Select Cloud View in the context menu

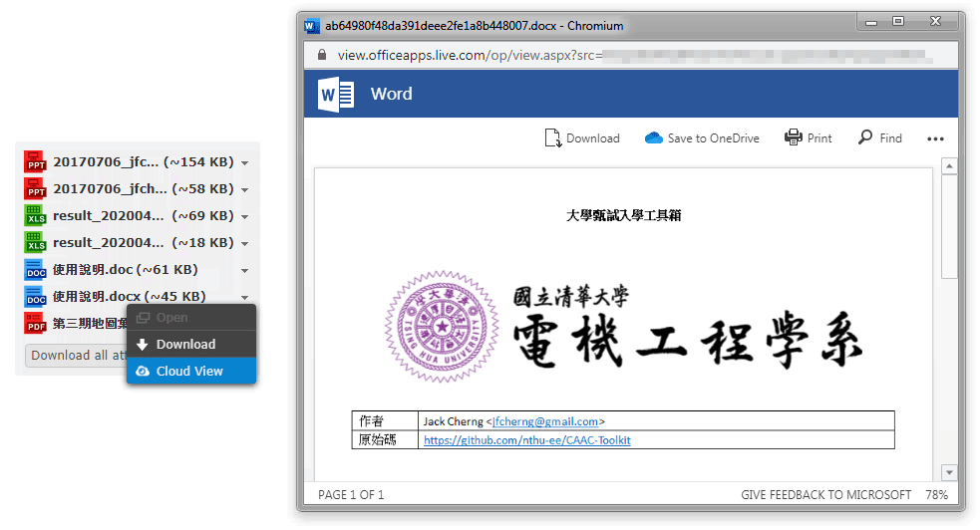pyautogui.click(x=191, y=371)
